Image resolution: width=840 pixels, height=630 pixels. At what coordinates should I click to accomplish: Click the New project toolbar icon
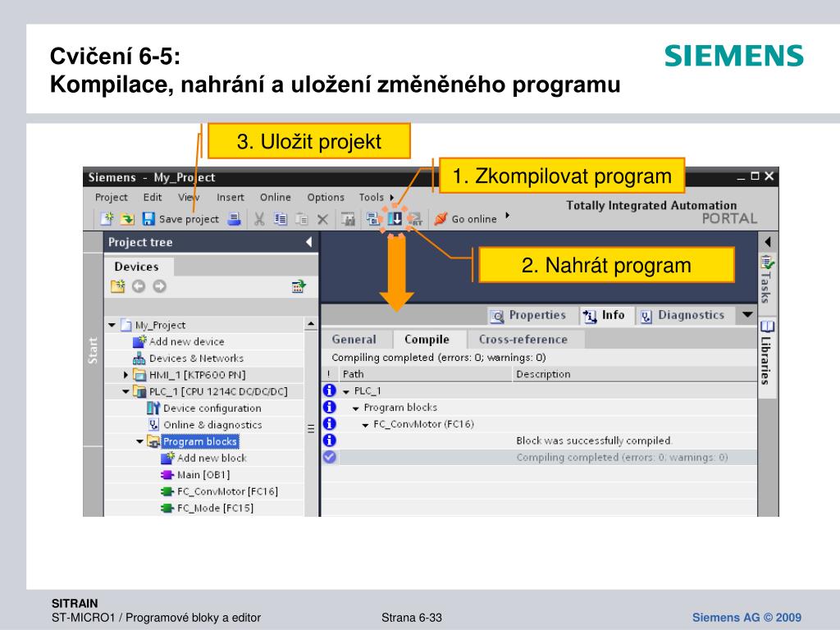[x=107, y=218]
